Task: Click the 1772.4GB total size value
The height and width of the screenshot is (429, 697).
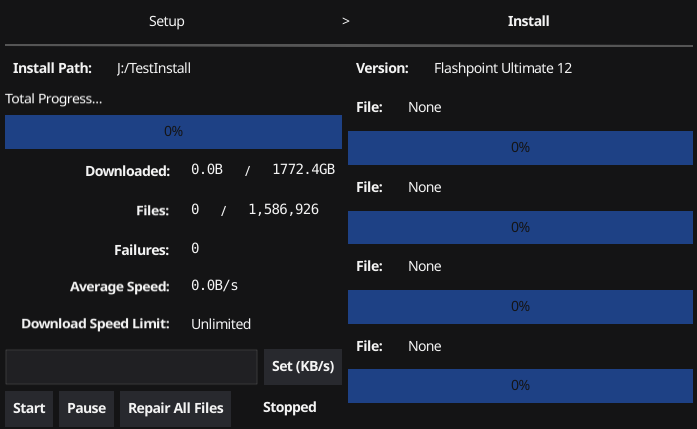Action: (303, 170)
